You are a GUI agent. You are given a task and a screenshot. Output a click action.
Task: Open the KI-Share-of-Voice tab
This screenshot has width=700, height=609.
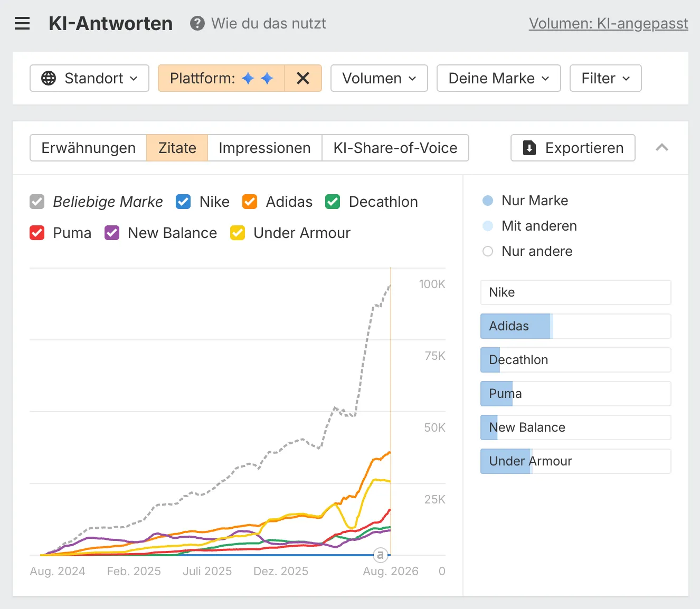click(395, 148)
